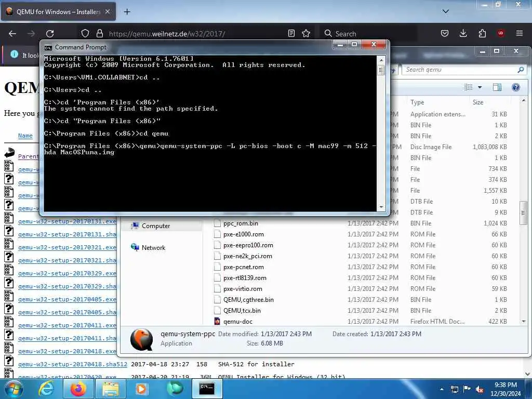The width and height of the screenshot is (532, 399).
Task: Close the QEMU for Windows tab
Action: (x=108, y=11)
